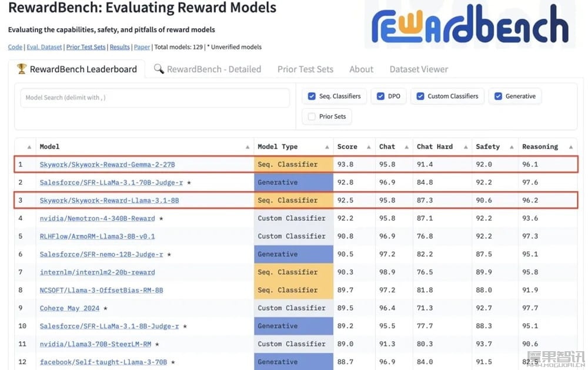Open nvidia Nemotron-4-340B-Reward link
The height and width of the screenshot is (370, 588).
(x=97, y=218)
